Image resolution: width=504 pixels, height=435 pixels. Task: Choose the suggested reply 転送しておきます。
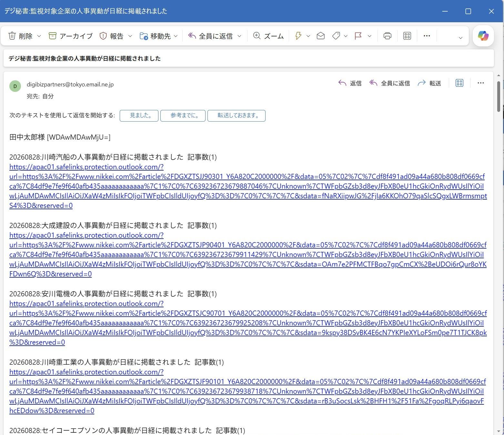coord(237,116)
